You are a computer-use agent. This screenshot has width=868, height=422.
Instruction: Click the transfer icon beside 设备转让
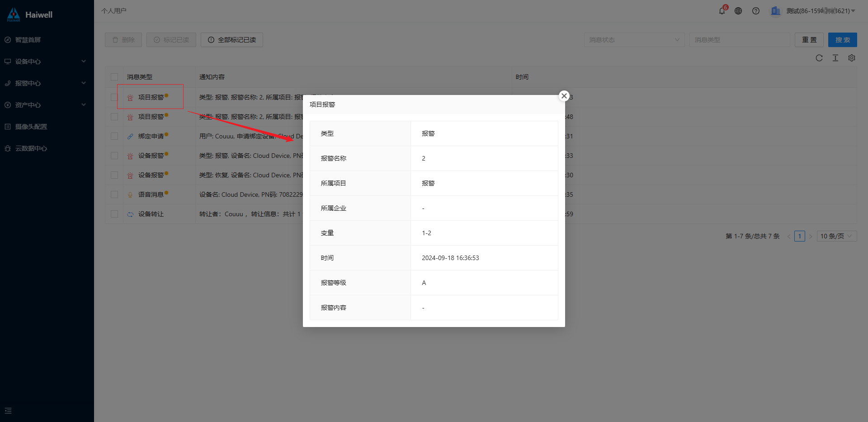coord(130,214)
